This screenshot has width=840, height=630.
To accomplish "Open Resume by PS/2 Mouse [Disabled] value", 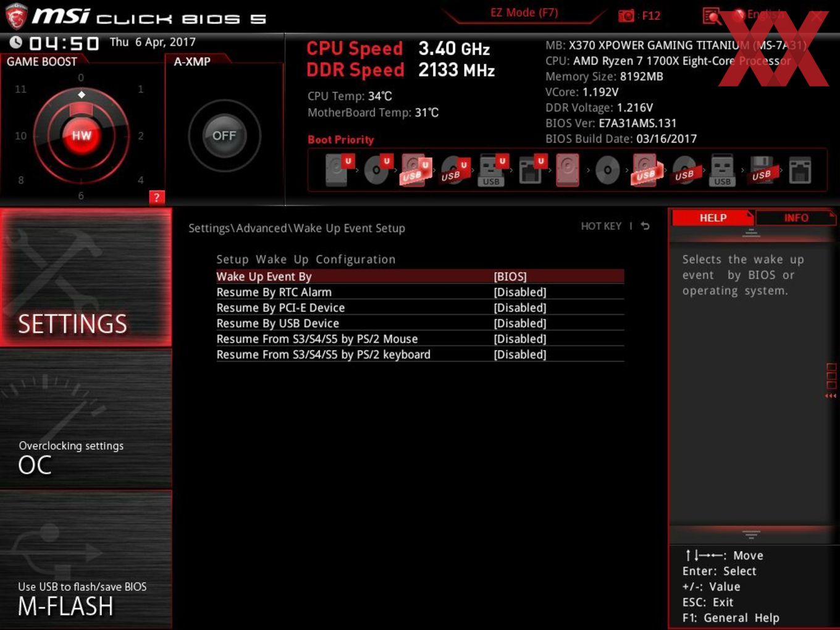I will [520, 339].
